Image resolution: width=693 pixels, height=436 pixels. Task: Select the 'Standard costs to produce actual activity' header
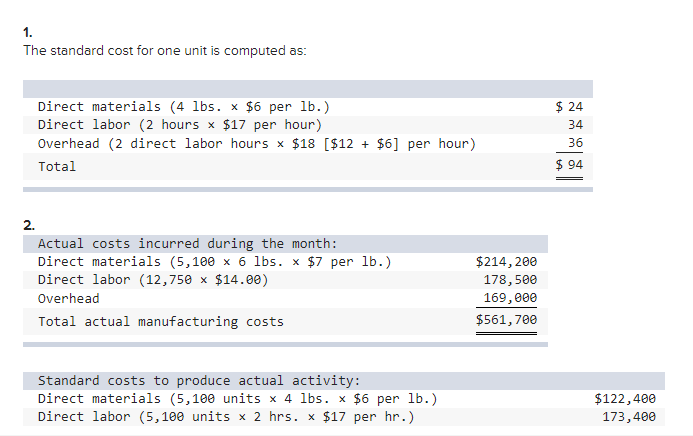tap(199, 381)
